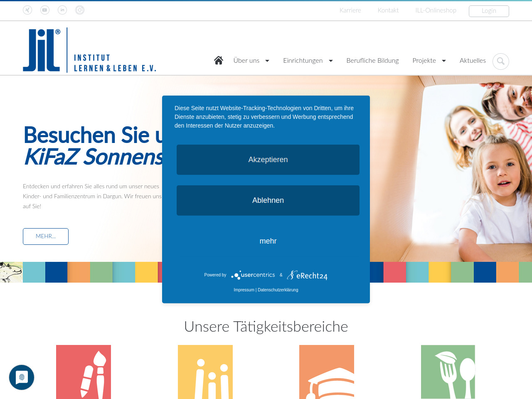Click the Login button
Image resolution: width=532 pixels, height=399 pixels.
[489, 11]
